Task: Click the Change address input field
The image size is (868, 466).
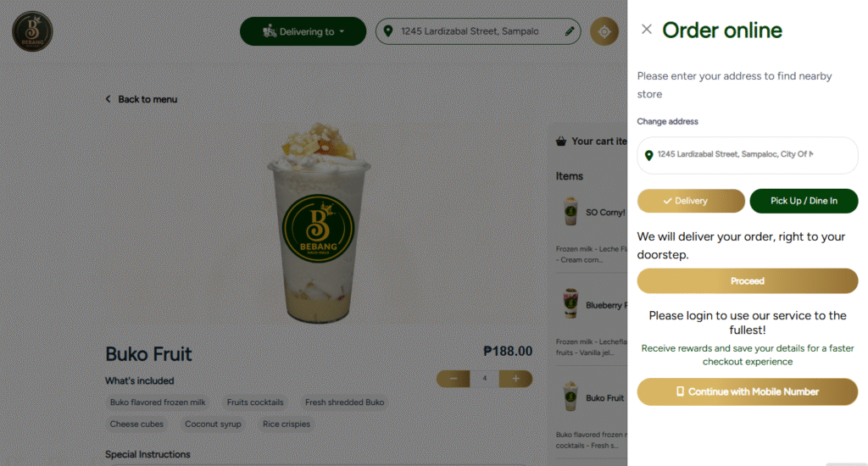Action: point(748,156)
